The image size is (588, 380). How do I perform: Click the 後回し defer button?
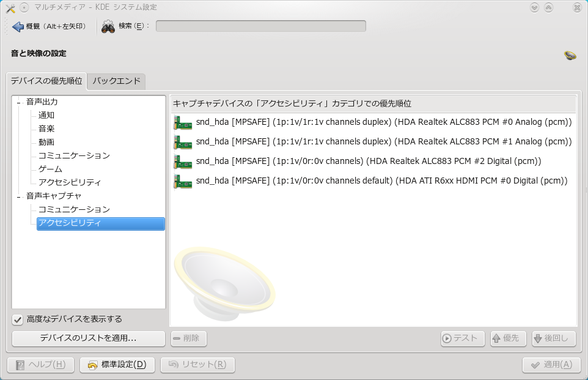point(554,338)
